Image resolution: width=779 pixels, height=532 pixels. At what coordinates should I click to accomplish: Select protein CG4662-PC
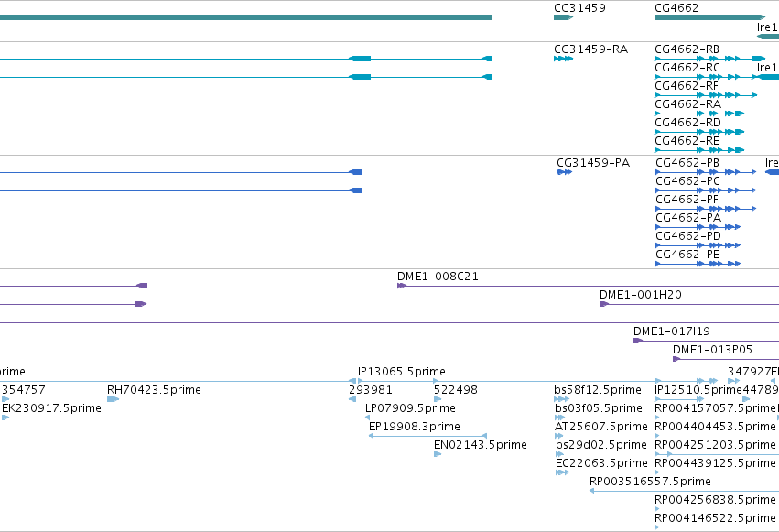pyautogui.click(x=687, y=181)
